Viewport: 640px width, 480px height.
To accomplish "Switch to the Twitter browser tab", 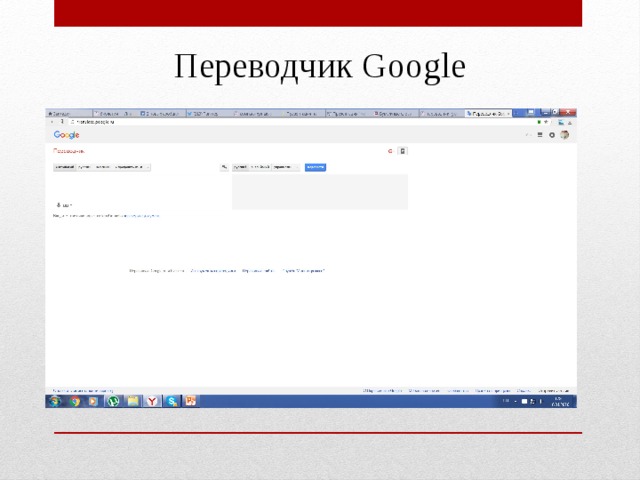I will [x=209, y=113].
